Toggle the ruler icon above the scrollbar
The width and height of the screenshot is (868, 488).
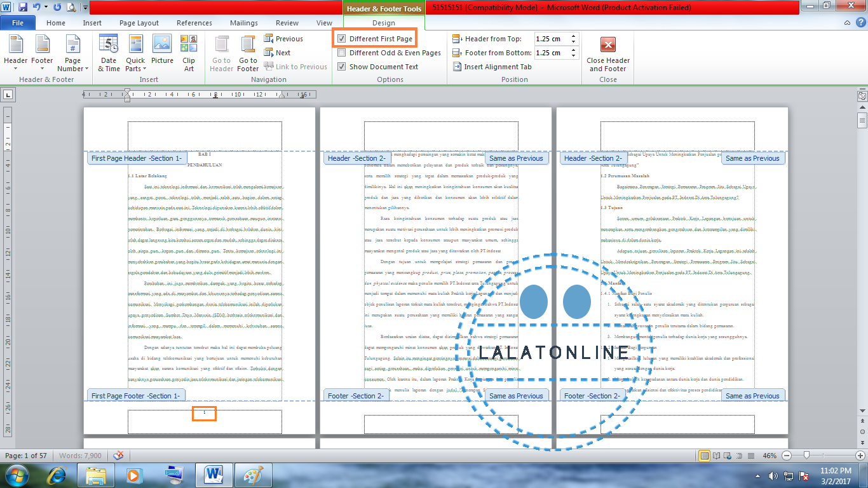click(x=862, y=96)
